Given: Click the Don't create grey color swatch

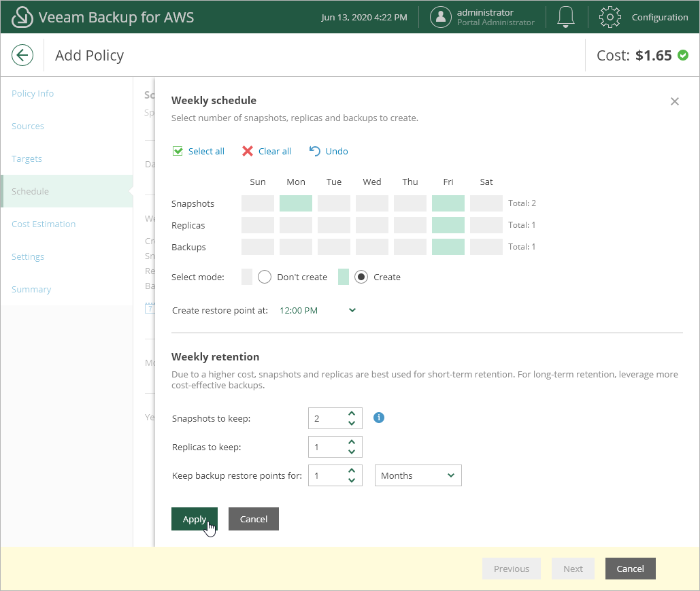Looking at the screenshot, I should point(247,277).
